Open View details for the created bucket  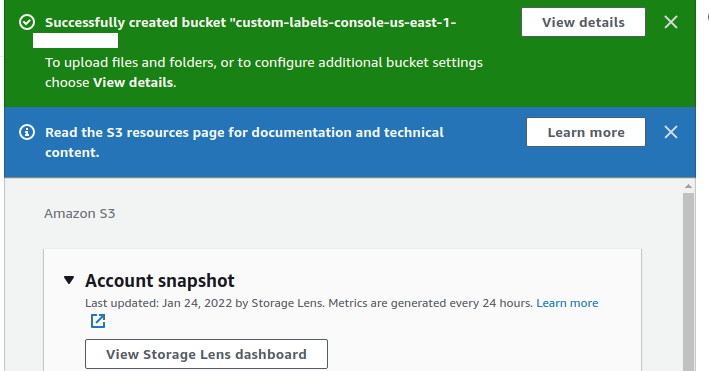(583, 22)
